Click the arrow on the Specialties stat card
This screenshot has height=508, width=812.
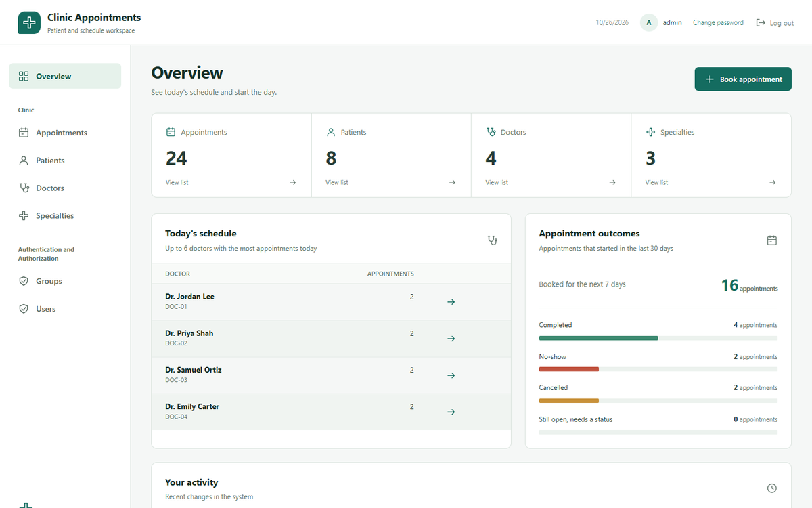[772, 182]
